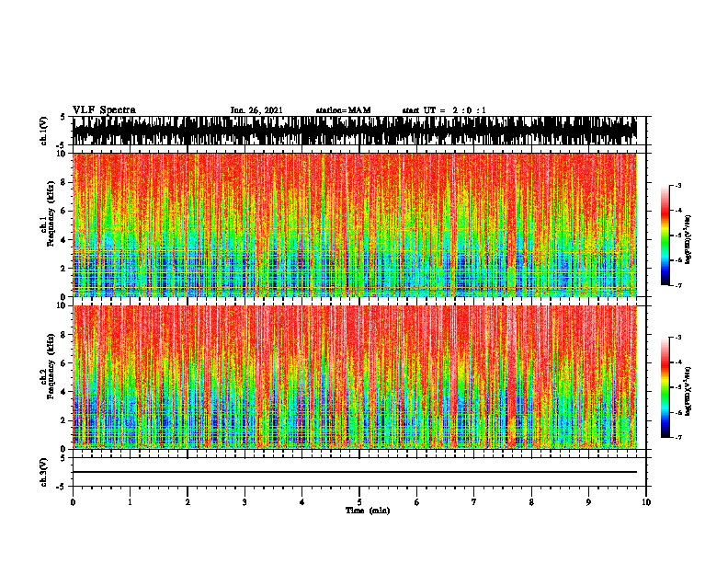Click the "station=MAM" header label
This screenshot has width=728, height=563.
343,110
